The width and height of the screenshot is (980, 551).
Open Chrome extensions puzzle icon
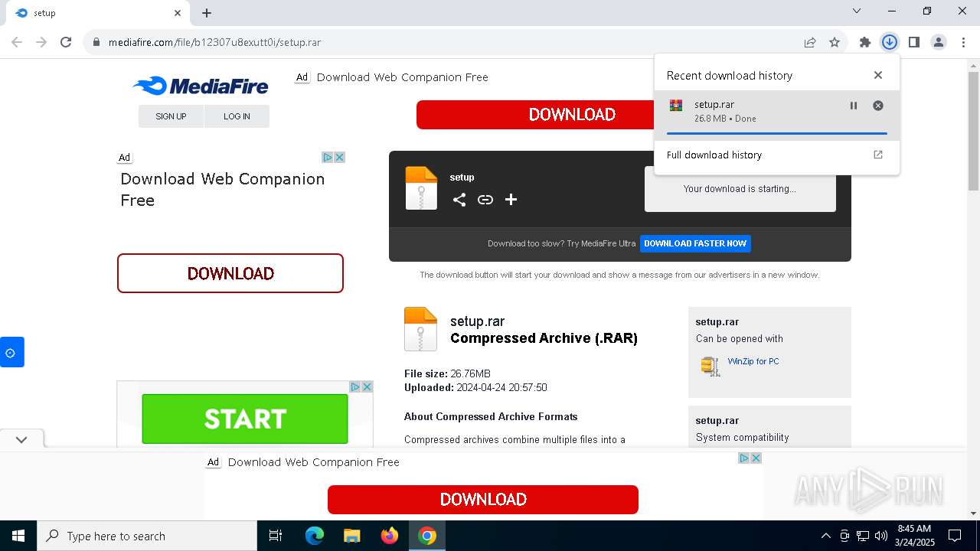coord(865,42)
